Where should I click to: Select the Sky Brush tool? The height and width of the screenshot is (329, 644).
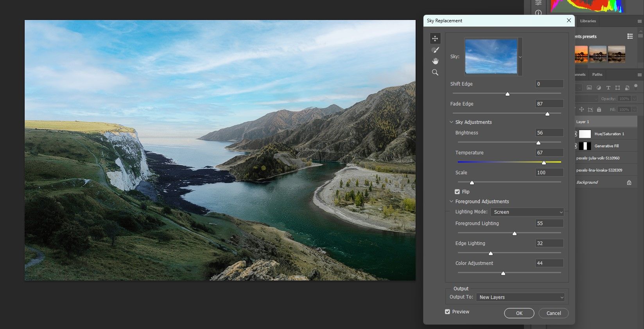click(435, 50)
